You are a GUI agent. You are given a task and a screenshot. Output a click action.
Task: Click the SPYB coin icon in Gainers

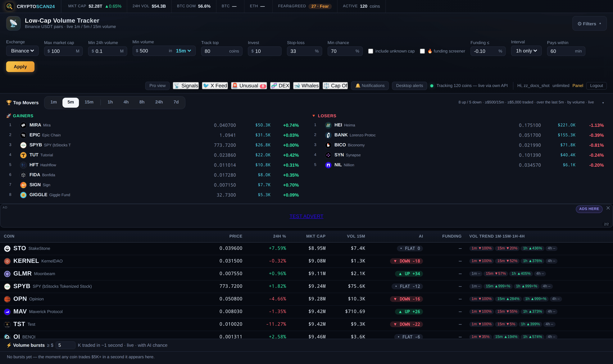23,145
